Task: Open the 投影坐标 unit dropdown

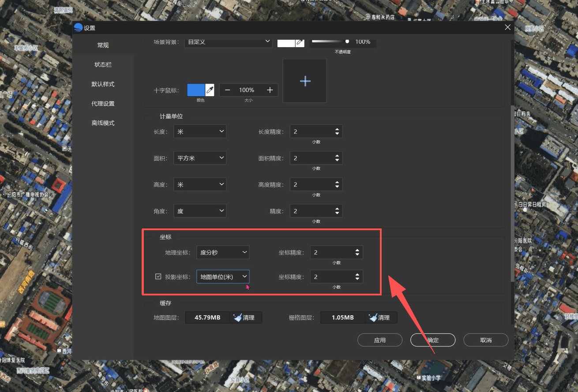Action: point(223,276)
